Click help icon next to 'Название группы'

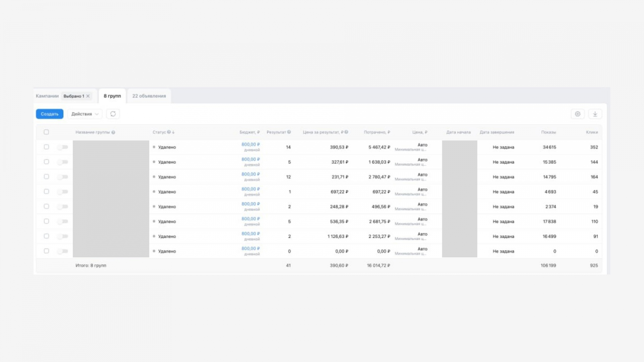pyautogui.click(x=114, y=132)
